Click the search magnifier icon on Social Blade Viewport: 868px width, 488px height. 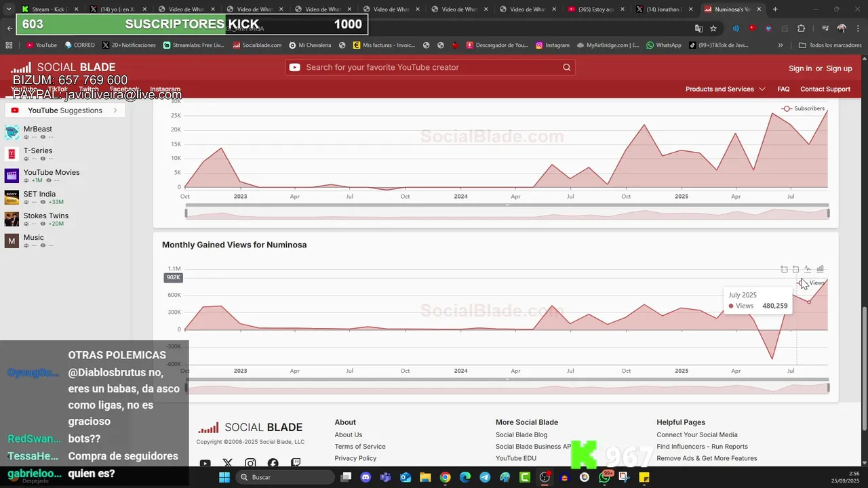(567, 67)
